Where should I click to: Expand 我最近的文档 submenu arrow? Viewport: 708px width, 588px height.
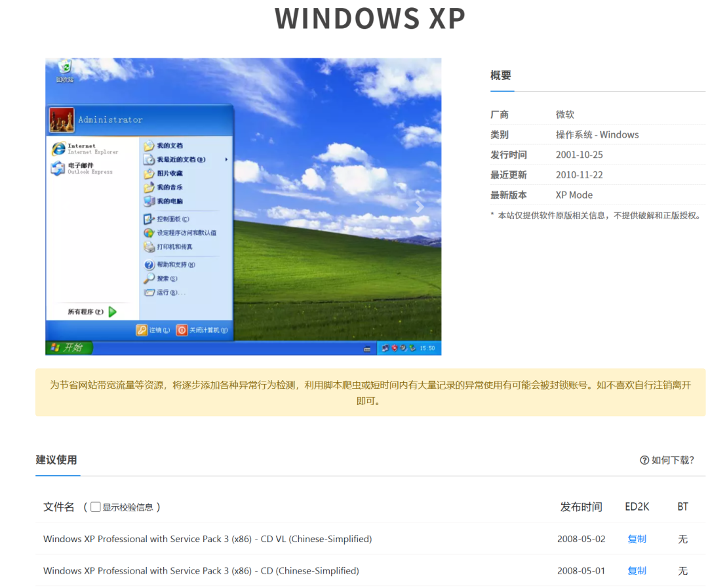[x=226, y=159]
